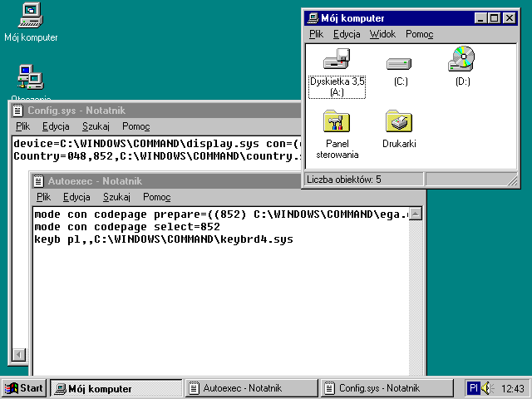The height and width of the screenshot is (399, 532).
Task: Click the scroll-up arrow in Autoexec Notatnik
Action: 416,214
